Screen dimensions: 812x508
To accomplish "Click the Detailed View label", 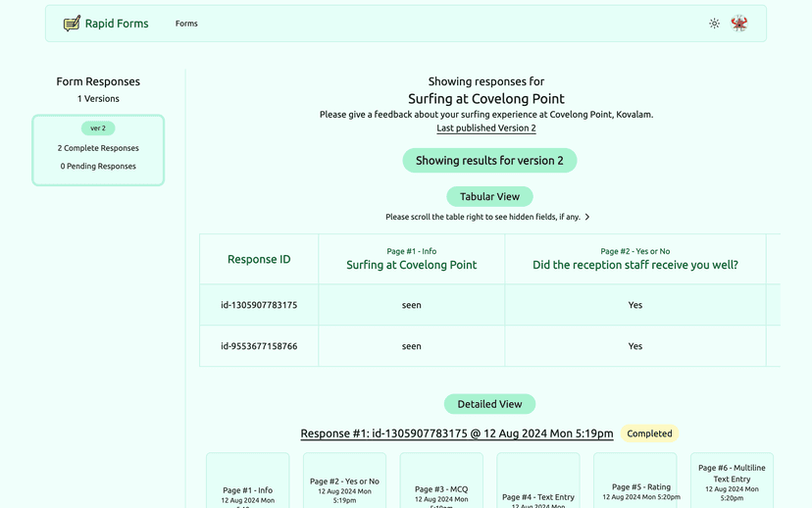I will [x=489, y=404].
